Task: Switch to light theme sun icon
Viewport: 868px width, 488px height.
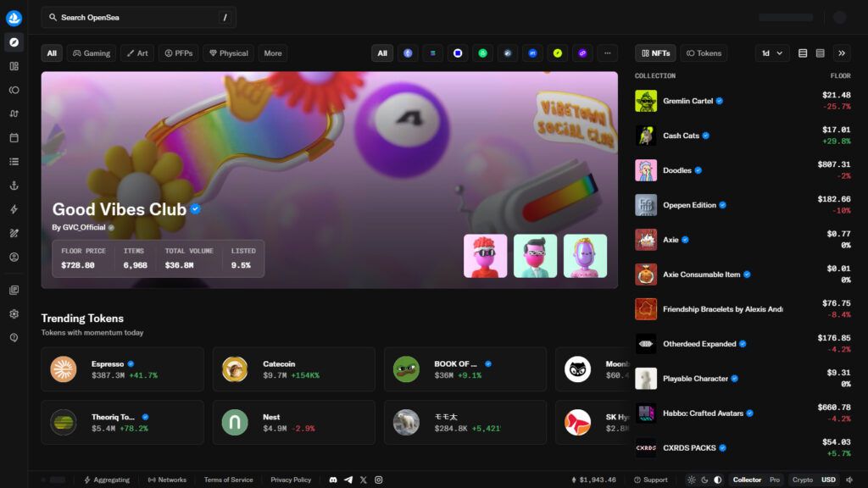Action: click(692, 480)
